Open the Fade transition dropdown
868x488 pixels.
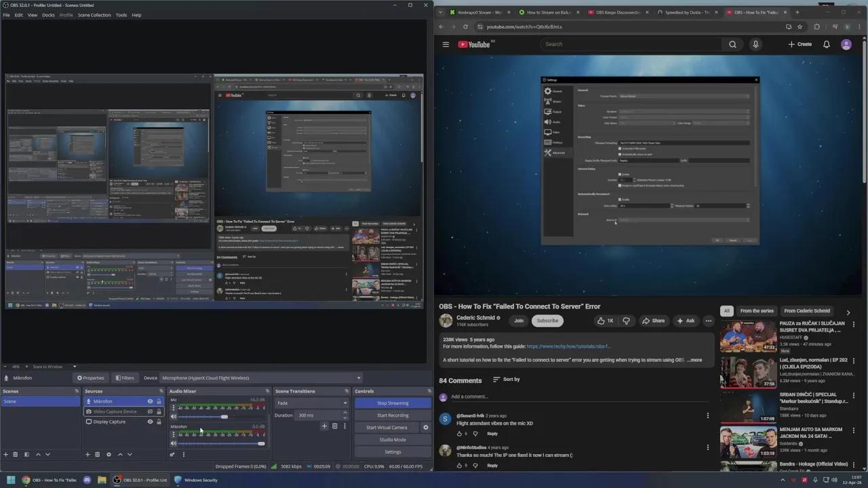312,403
